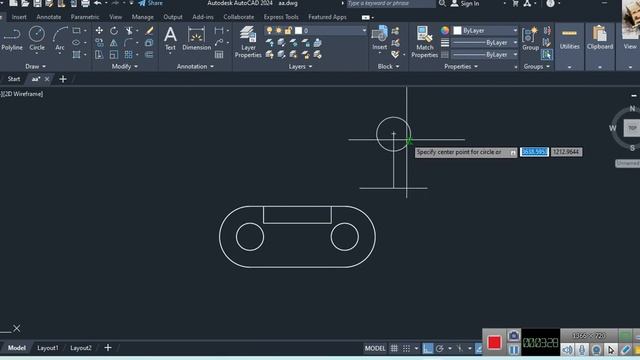Click the Insert block tool
This screenshot has width=640, height=360.
[380, 38]
